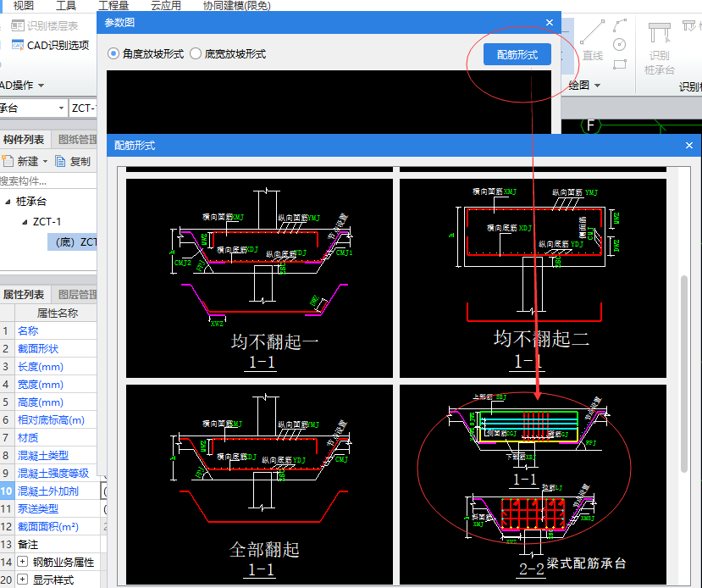702x588 pixels.
Task: Expand the 绘图 group dropdown
Action: 597,85
